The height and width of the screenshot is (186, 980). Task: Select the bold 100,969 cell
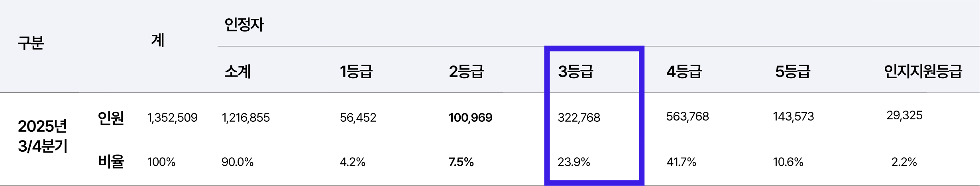tap(470, 117)
